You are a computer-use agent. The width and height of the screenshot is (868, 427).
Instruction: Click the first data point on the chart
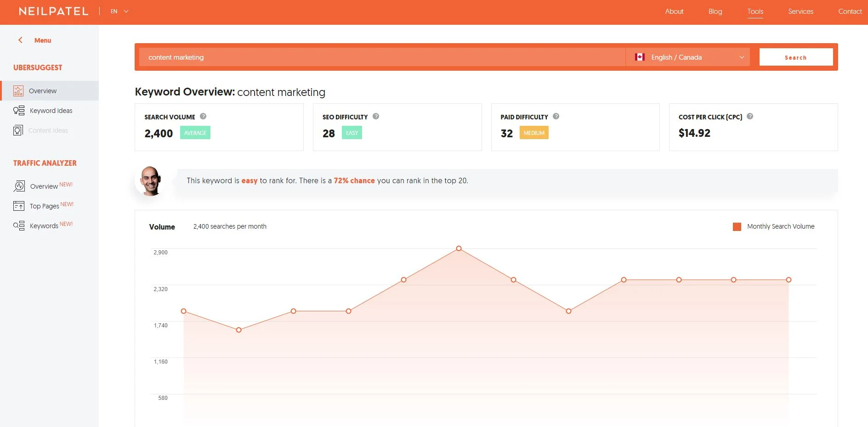point(184,311)
